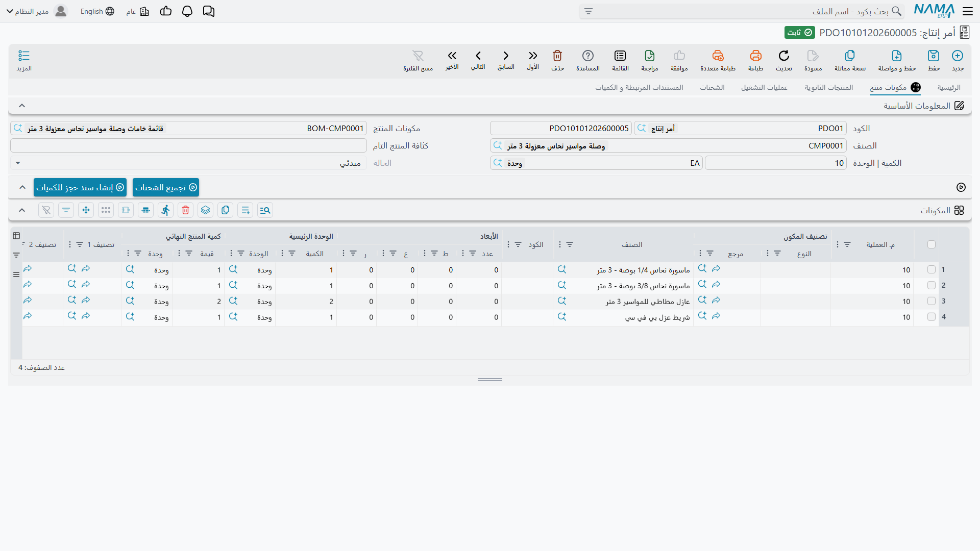Add a row with the add-line icon

(245, 210)
